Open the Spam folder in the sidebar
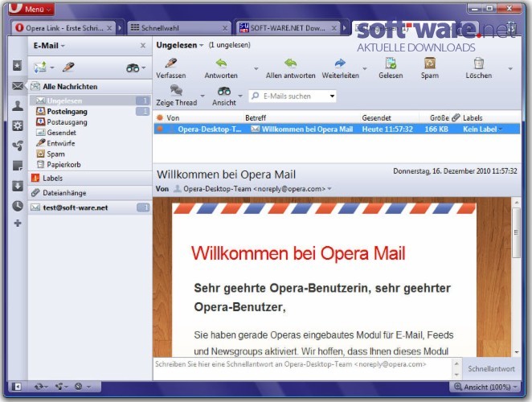The height and width of the screenshot is (402, 532). click(90, 154)
